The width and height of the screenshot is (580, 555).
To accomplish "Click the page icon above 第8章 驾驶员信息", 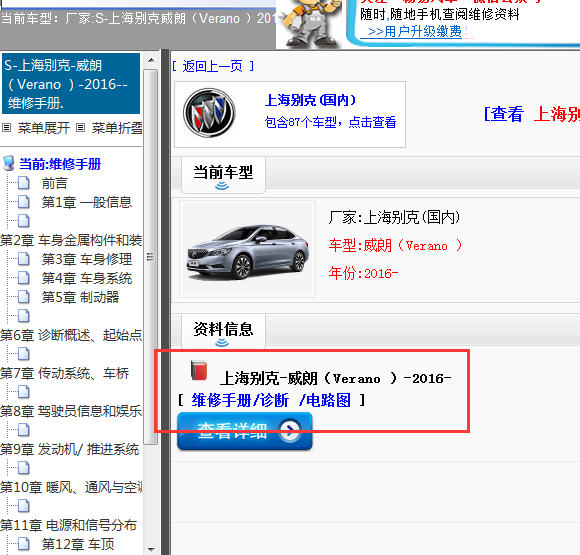I will (x=24, y=392).
